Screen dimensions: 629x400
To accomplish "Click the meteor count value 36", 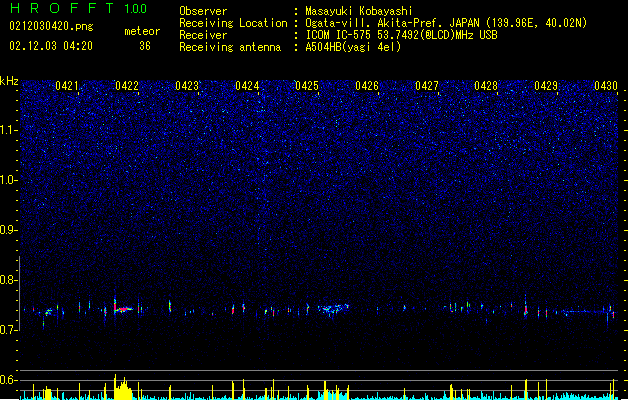I will (145, 46).
